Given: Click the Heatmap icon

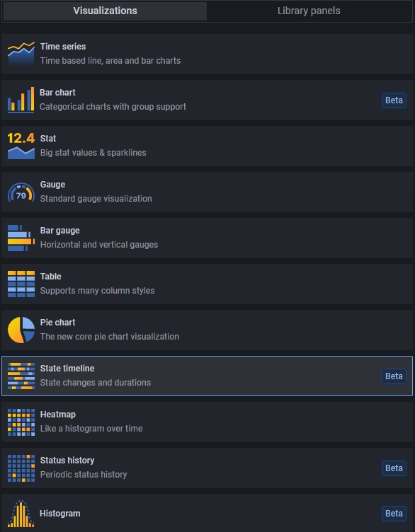Looking at the screenshot, I should (x=21, y=422).
